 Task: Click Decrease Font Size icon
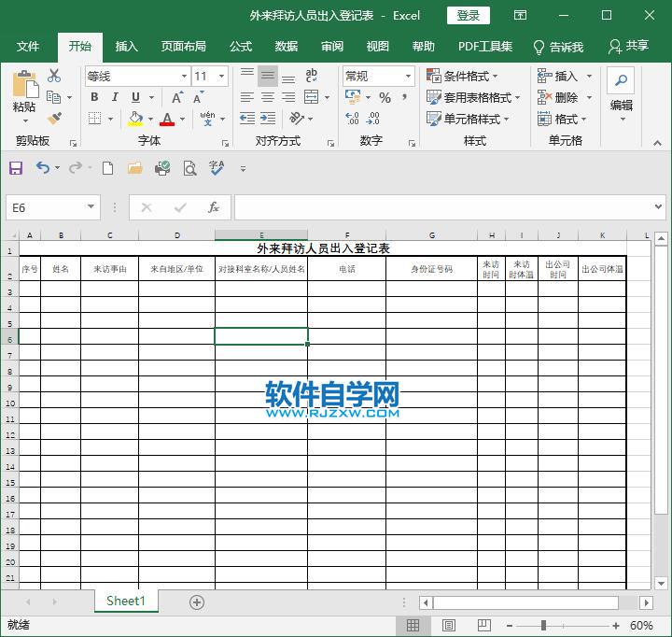(x=198, y=97)
